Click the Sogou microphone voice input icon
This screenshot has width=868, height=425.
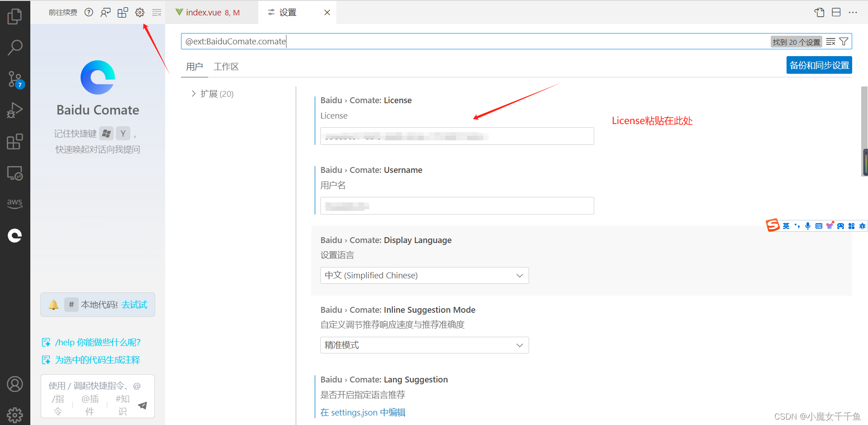[808, 226]
